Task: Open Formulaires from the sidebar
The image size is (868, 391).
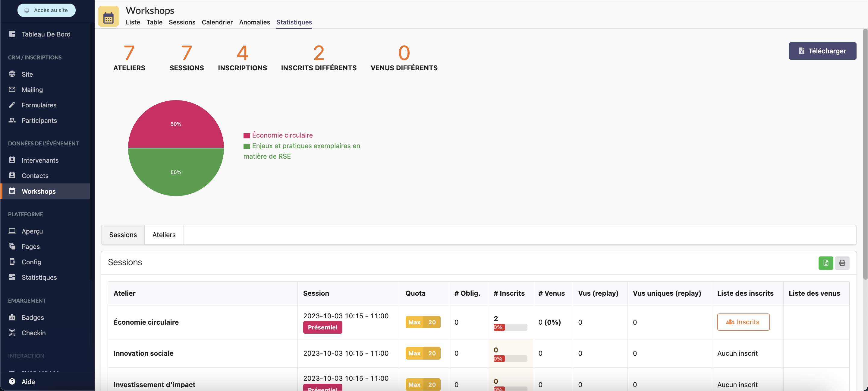Action: click(39, 105)
